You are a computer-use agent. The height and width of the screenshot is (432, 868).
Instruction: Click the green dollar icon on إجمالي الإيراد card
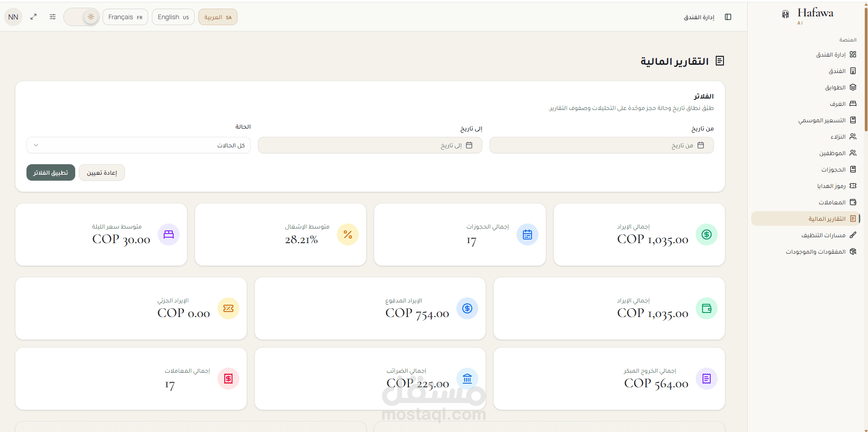coord(707,234)
